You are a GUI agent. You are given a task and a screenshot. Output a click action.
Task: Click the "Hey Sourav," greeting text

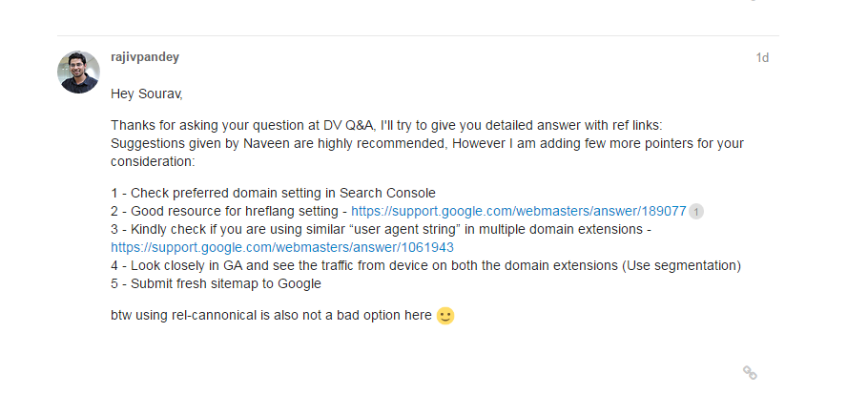[x=146, y=94]
